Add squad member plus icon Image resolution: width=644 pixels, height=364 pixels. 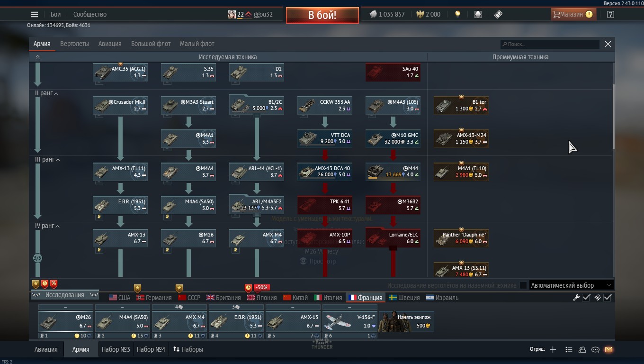(553, 349)
